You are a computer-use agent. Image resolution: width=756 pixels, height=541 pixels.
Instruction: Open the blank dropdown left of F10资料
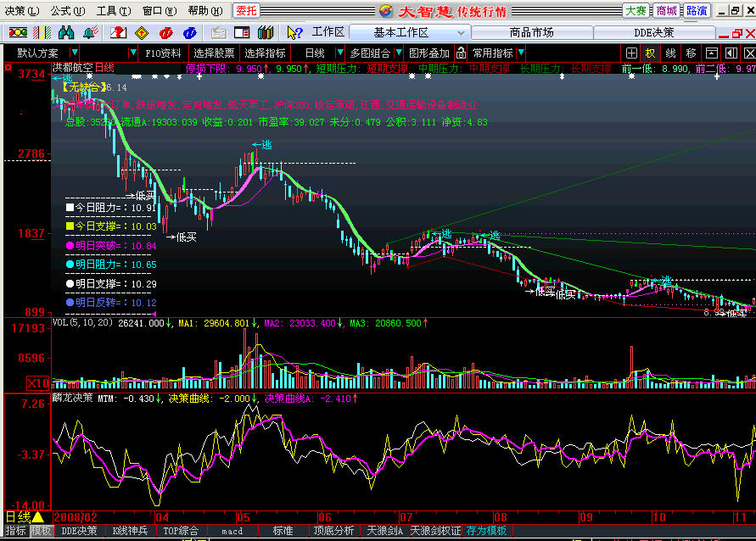pyautogui.click(x=133, y=53)
